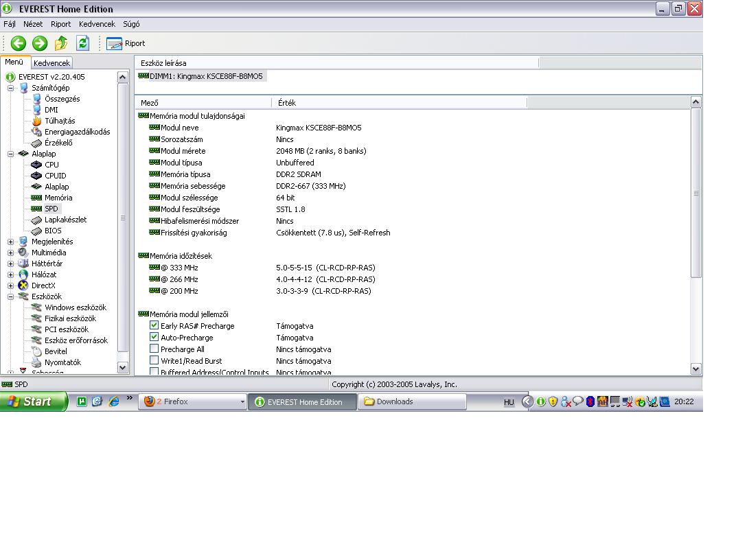Image resolution: width=747 pixels, height=560 pixels.
Task: Expand the DirectX tree node
Action: (10, 285)
